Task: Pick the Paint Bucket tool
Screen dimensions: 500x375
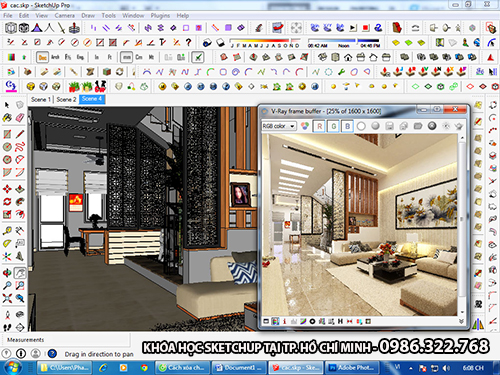Action: coord(7,118)
